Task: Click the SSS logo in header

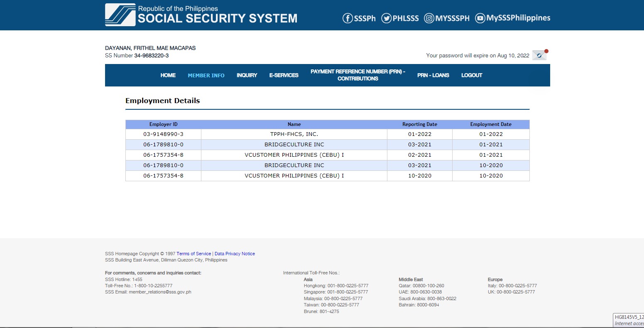Action: coord(120,15)
